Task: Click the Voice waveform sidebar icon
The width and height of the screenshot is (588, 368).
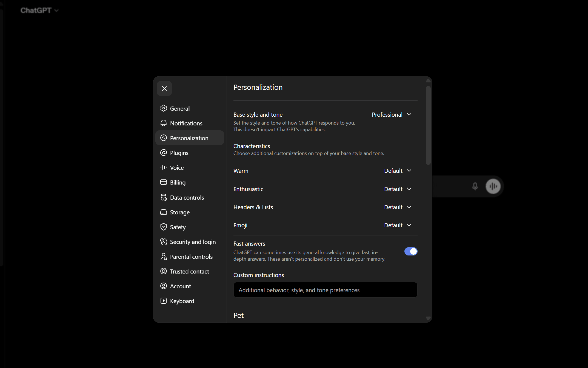Action: 164,168
